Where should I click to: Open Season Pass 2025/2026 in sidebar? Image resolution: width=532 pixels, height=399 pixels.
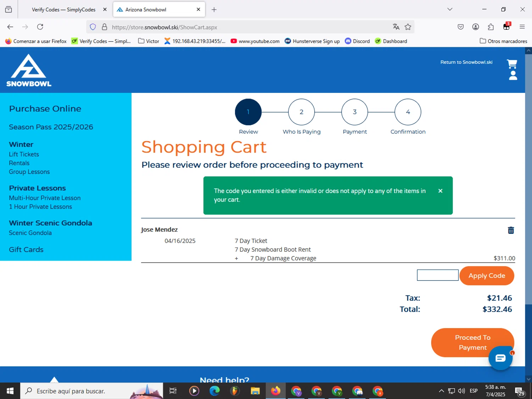(x=51, y=127)
